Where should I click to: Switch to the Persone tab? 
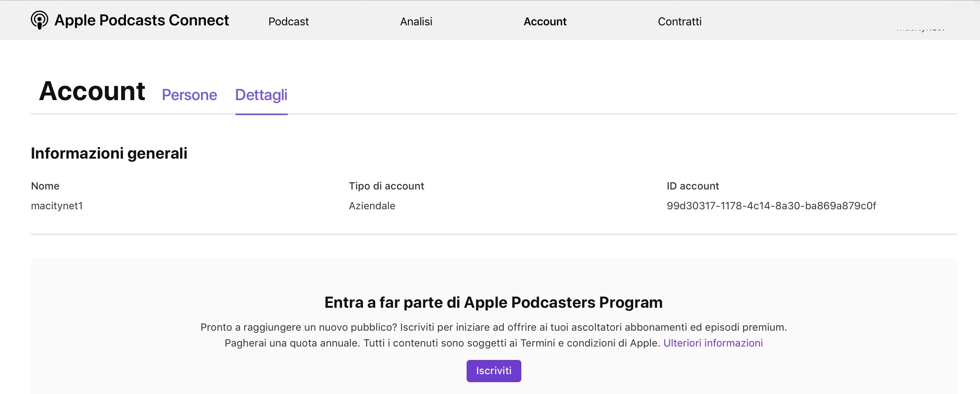pyautogui.click(x=189, y=95)
